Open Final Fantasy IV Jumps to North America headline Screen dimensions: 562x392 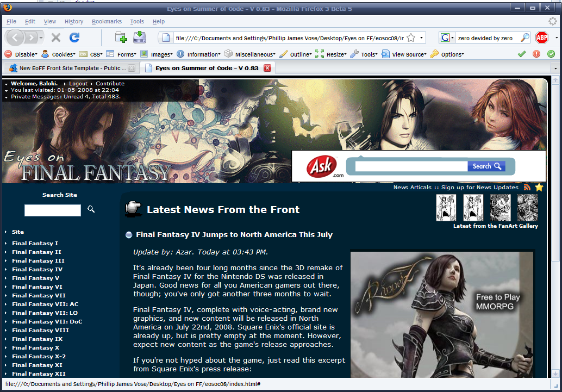click(234, 234)
